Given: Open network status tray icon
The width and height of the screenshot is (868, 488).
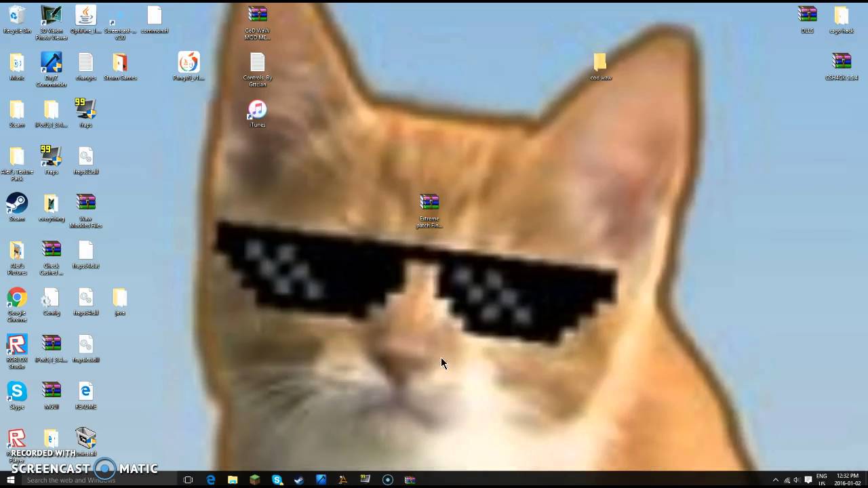Looking at the screenshot, I should 787,480.
